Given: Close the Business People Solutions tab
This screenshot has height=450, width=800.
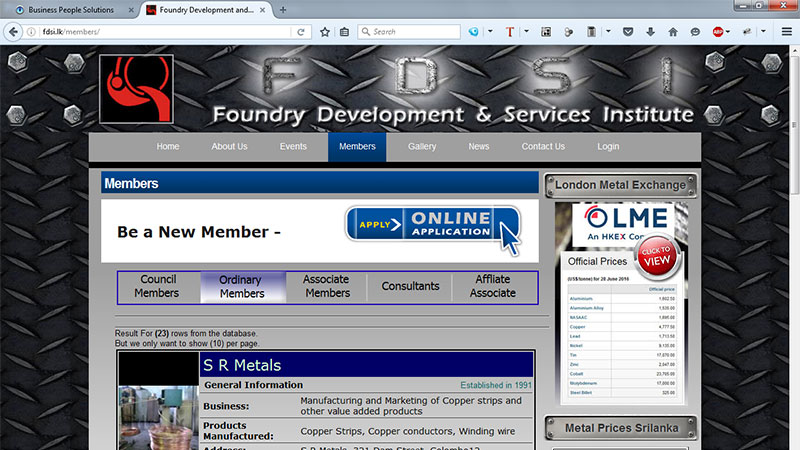Looking at the screenshot, I should click(131, 10).
